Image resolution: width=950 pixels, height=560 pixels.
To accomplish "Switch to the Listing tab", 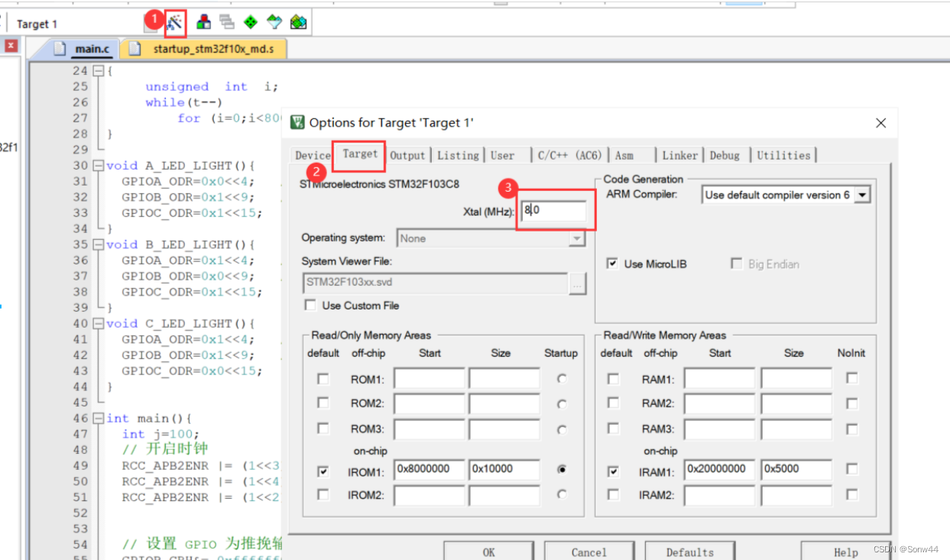I will coord(458,155).
